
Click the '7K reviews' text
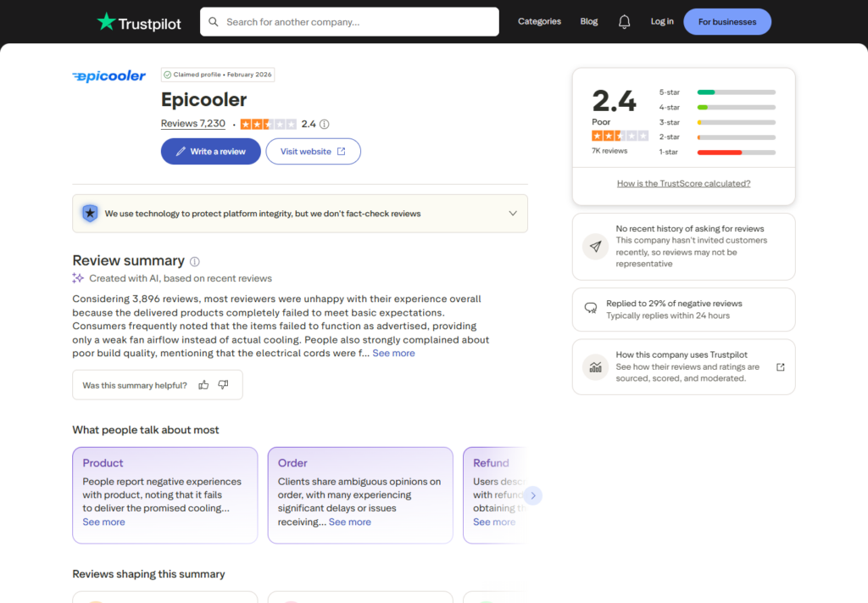[609, 151]
